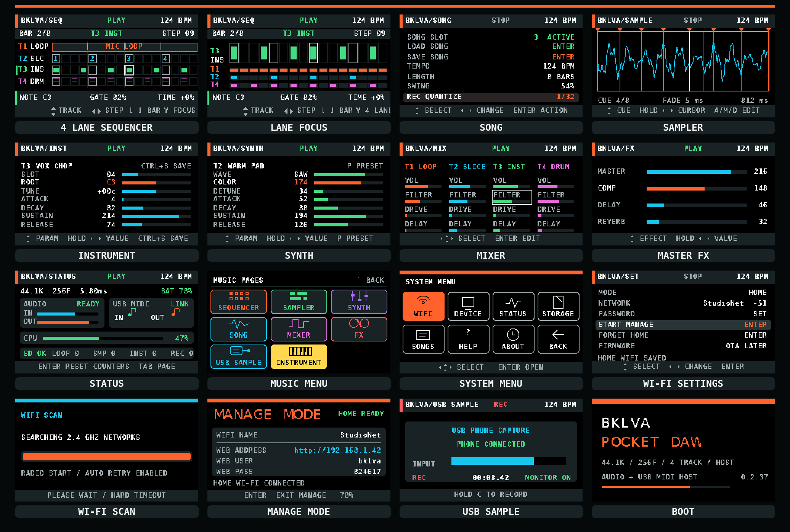Open the Synth tile in Music Pages

359,302
